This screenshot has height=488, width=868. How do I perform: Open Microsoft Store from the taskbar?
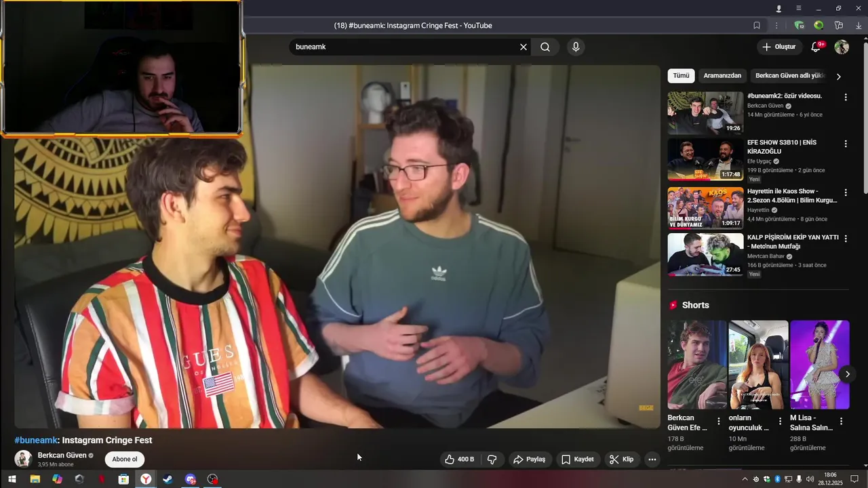point(123,479)
